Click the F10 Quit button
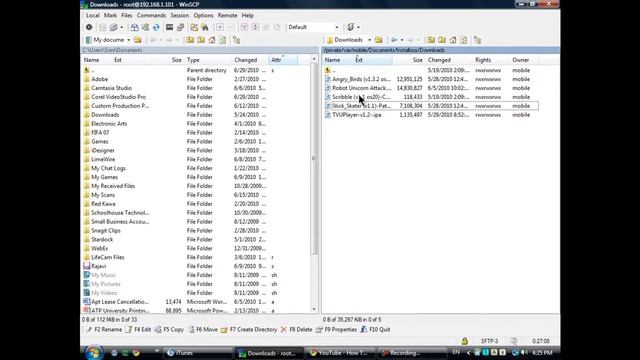640x360 pixels. tap(376, 329)
